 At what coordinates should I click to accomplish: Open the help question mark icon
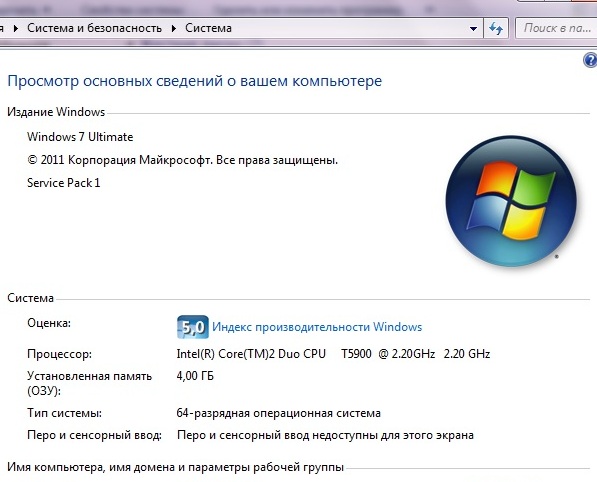[x=591, y=60]
